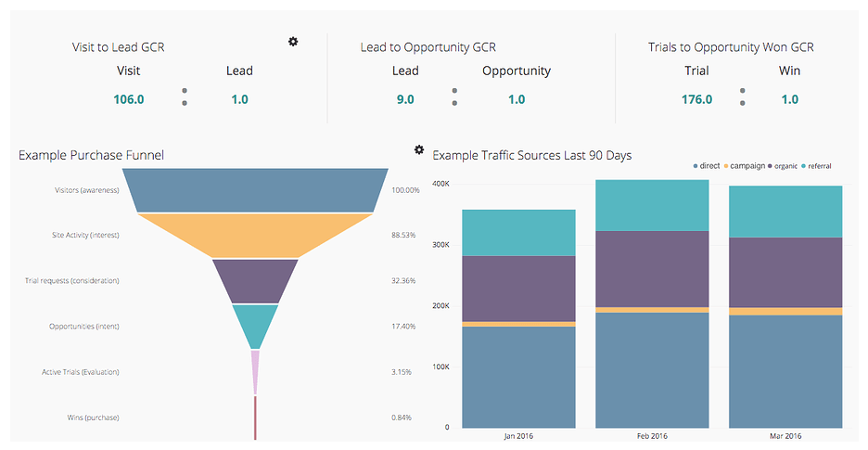The width and height of the screenshot is (868, 450).
Task: Click the Trials to Opportunity Won GCR title
Action: [x=732, y=47]
